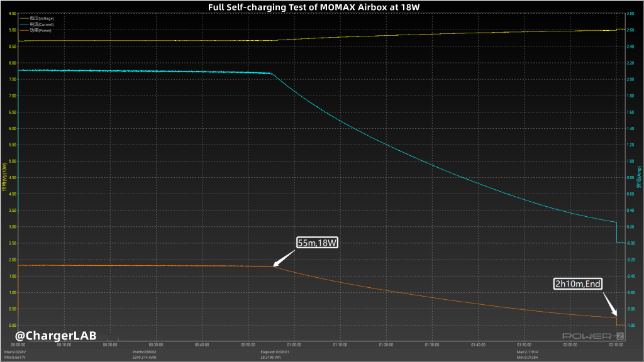
Task: Select the Max:2.1191A readout
Action: point(528,352)
